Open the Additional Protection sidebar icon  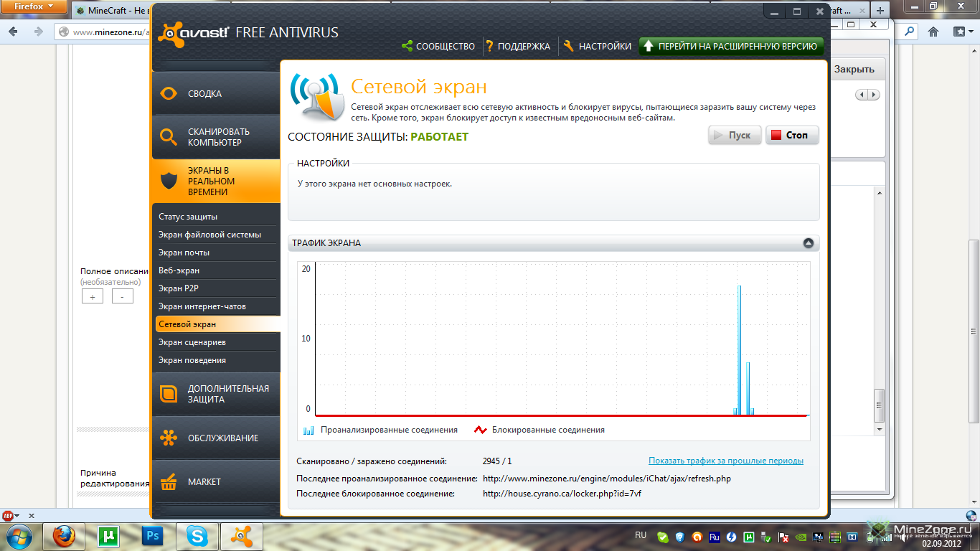169,394
